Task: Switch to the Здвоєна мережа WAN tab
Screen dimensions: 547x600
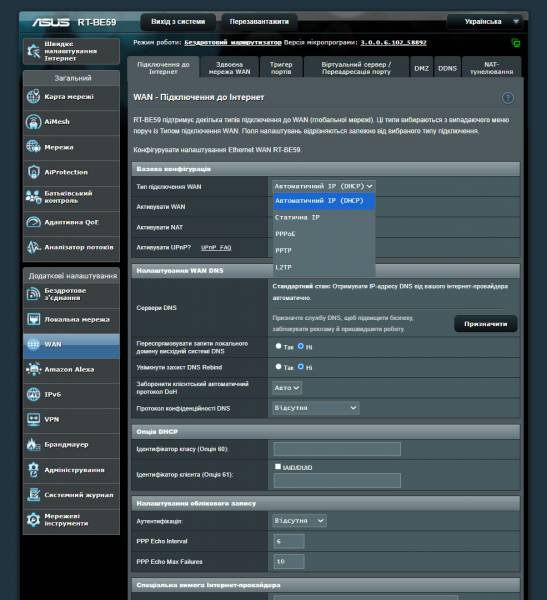Action: 229,68
